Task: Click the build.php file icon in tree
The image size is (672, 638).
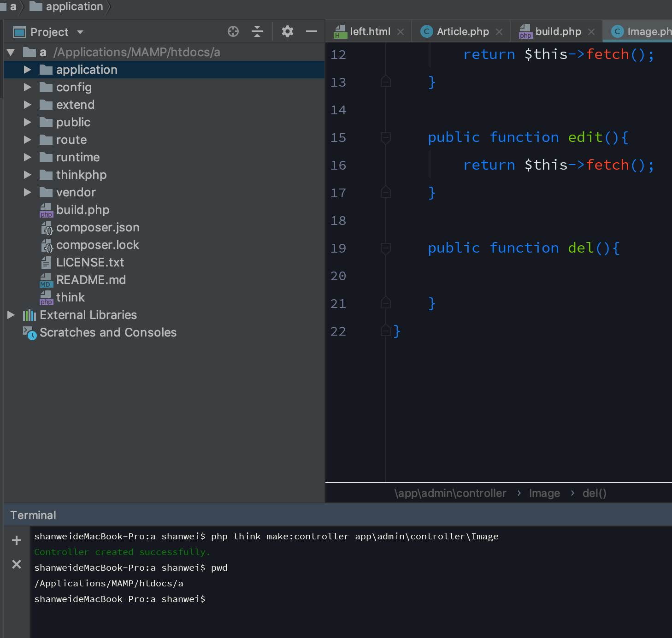Action: click(46, 210)
